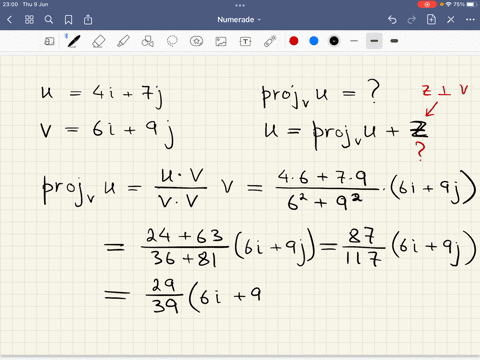Choose the black pen color
480x360 pixels.
click(x=334, y=41)
